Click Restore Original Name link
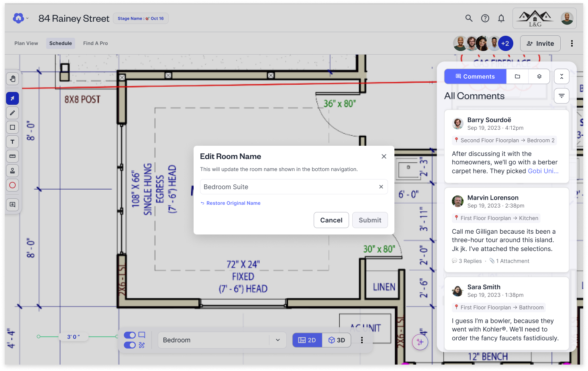The image size is (588, 371). click(231, 203)
